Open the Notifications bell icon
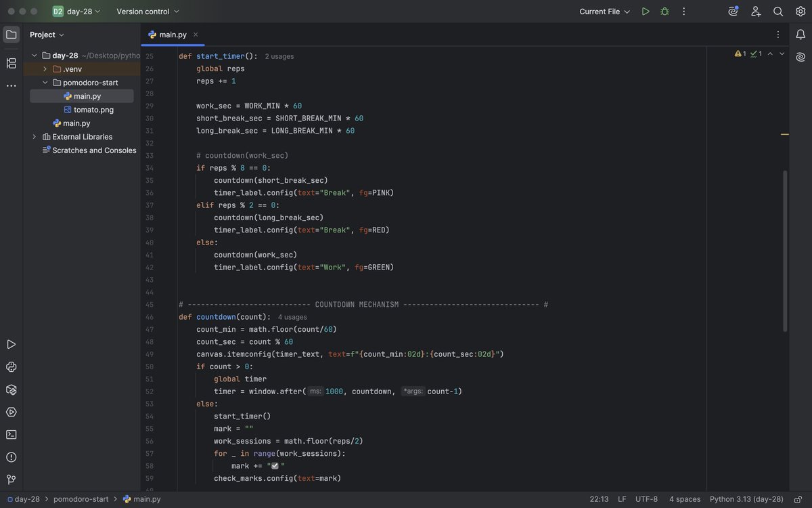This screenshot has width=812, height=508. click(800, 35)
